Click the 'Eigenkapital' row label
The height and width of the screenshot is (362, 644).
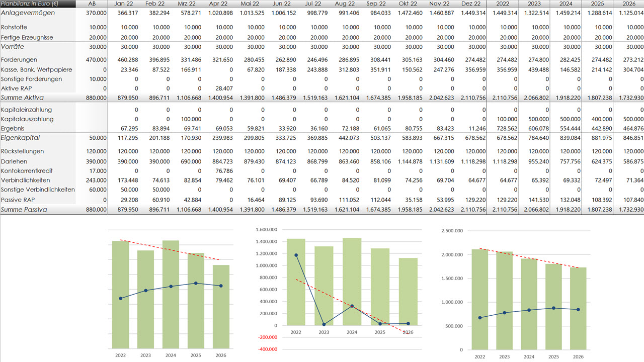click(x=21, y=138)
